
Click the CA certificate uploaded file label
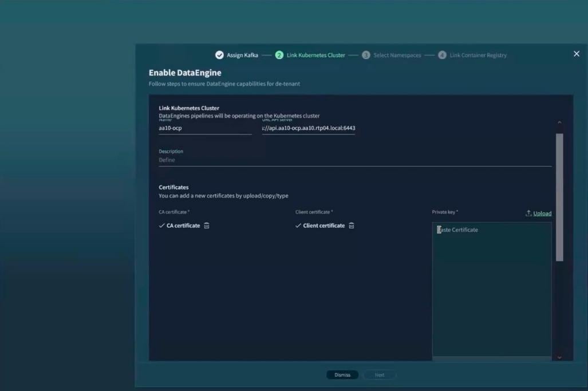183,226
